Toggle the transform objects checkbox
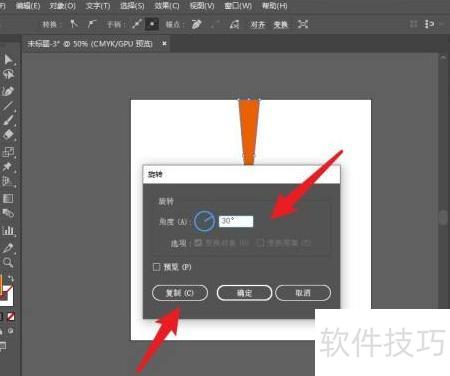The width and height of the screenshot is (450, 376). [x=198, y=243]
